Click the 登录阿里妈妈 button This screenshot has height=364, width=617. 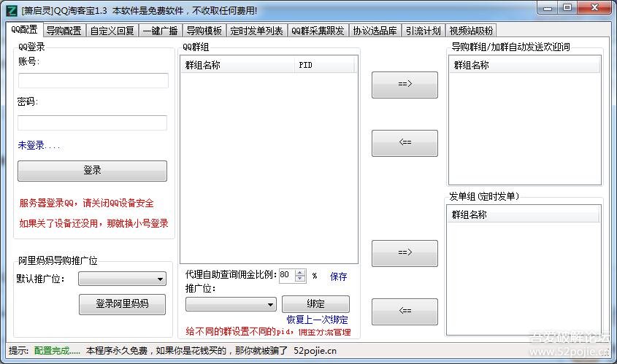pos(123,304)
